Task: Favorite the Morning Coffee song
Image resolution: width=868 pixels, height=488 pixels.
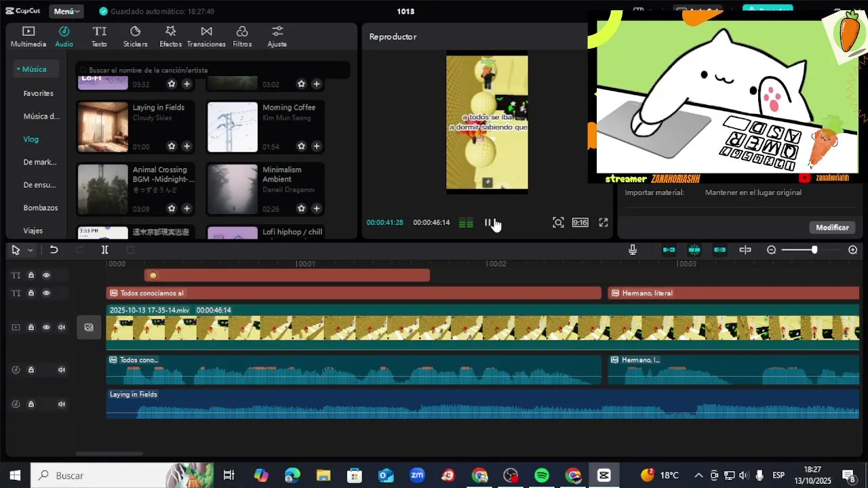Action: pos(301,146)
